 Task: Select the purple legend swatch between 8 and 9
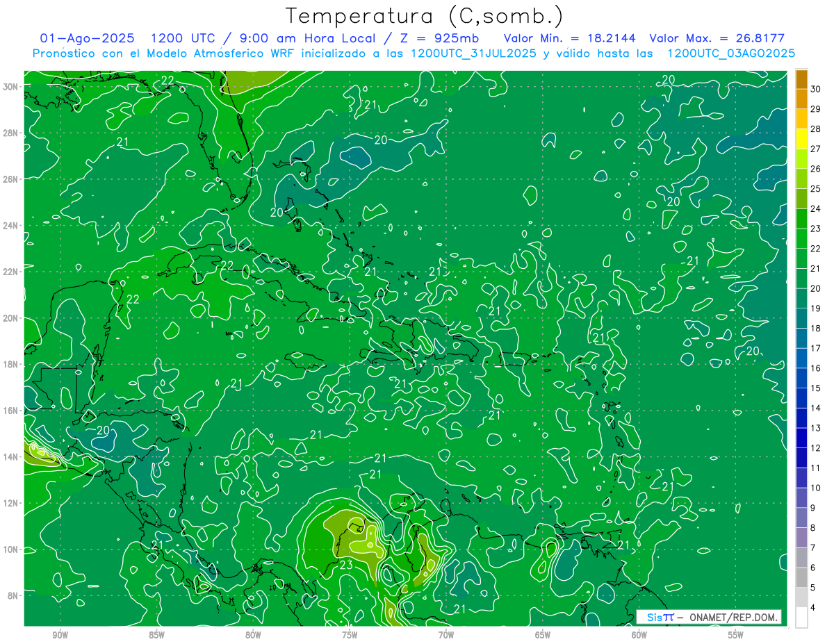(x=801, y=518)
